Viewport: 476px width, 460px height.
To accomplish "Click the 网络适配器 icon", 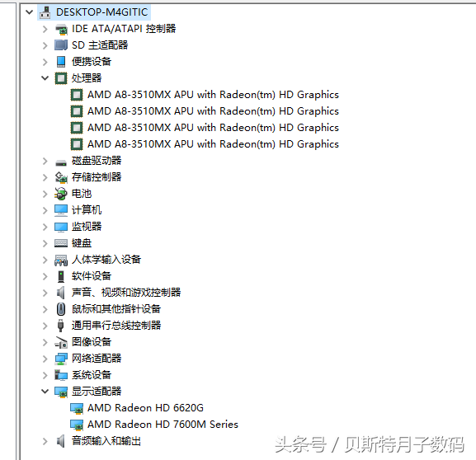I will coord(61,359).
